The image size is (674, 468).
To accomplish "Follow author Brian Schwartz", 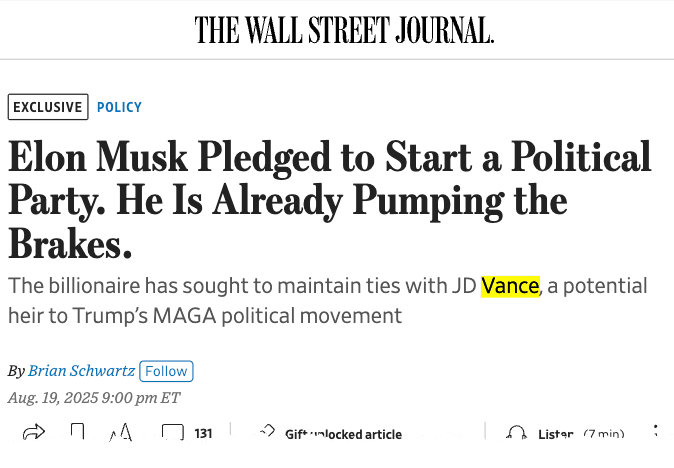I will tap(166, 371).
